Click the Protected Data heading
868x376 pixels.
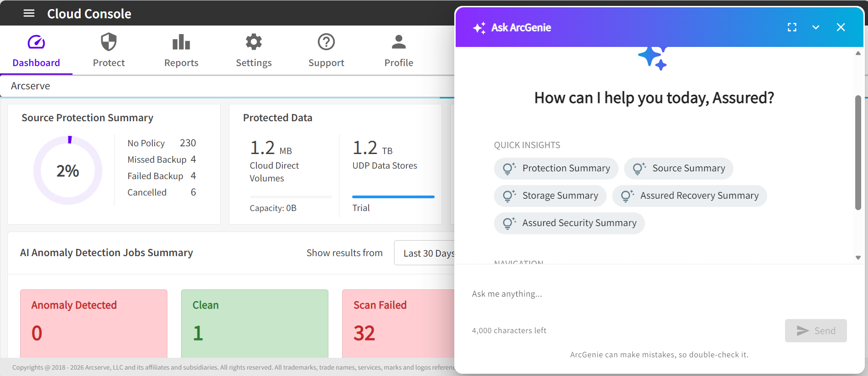coord(277,118)
